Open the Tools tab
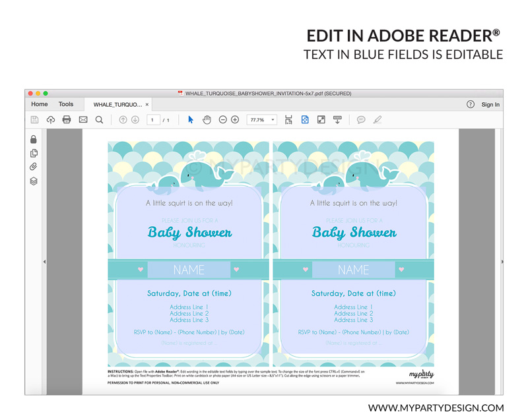The image size is (528, 420). click(66, 104)
